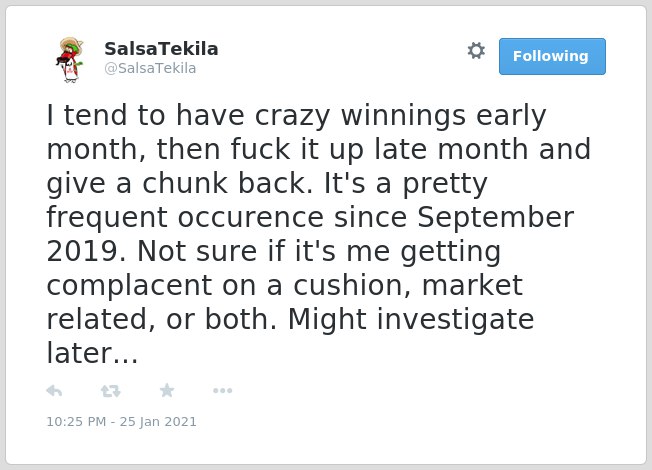The width and height of the screenshot is (652, 470).
Task: Click the word chunk in the tweet
Action: click(185, 183)
